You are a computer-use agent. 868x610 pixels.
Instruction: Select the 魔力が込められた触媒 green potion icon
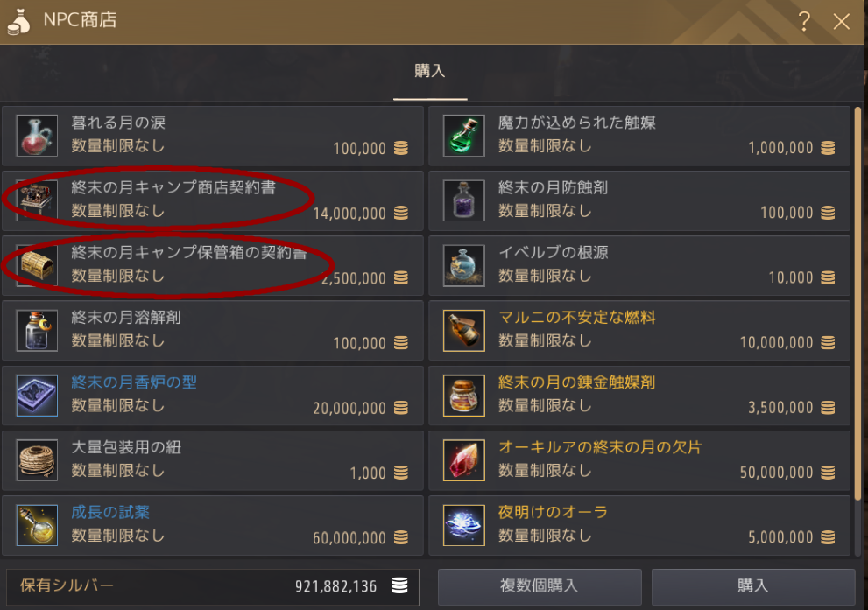[x=464, y=136]
